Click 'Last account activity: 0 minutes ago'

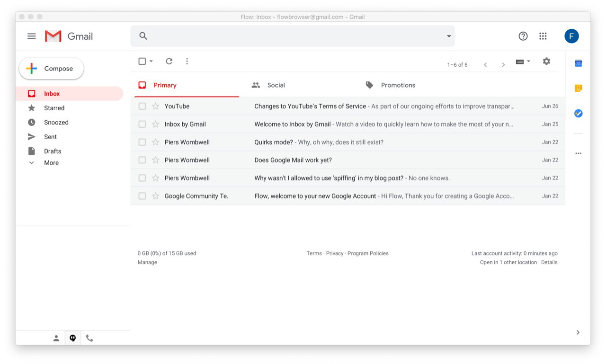515,253
